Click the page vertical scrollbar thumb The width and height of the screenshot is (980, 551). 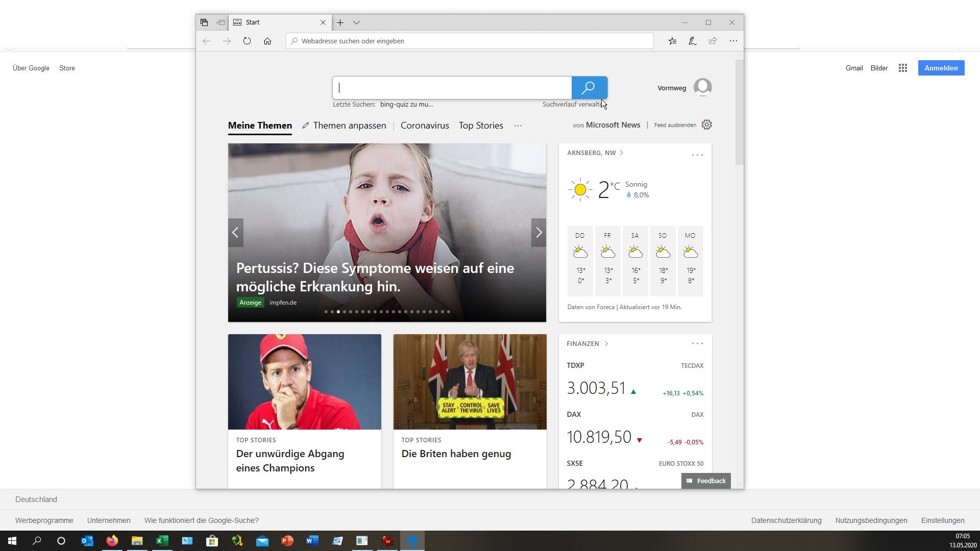739,112
